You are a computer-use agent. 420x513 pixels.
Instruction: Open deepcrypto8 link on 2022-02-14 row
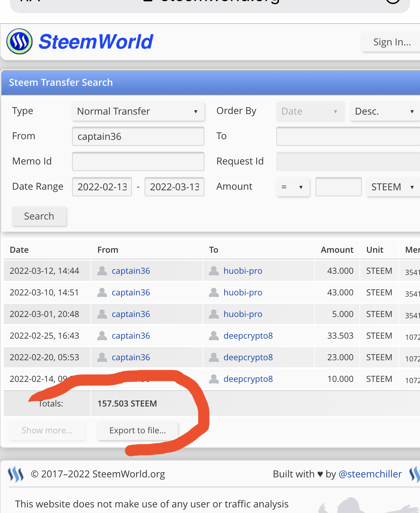point(248,379)
